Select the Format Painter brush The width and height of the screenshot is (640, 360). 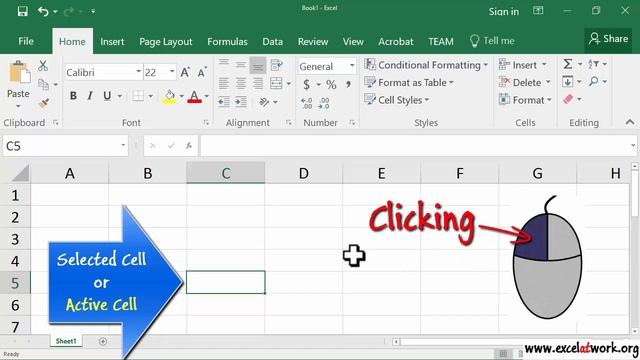click(x=44, y=103)
